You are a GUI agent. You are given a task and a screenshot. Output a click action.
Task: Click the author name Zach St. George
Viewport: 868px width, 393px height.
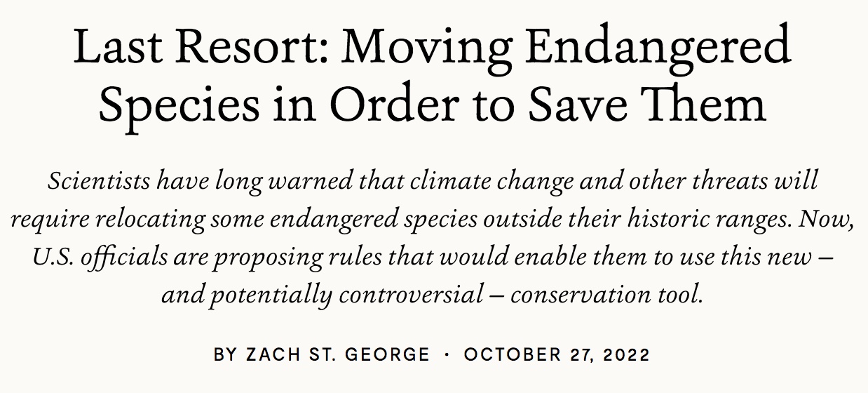pos(338,354)
